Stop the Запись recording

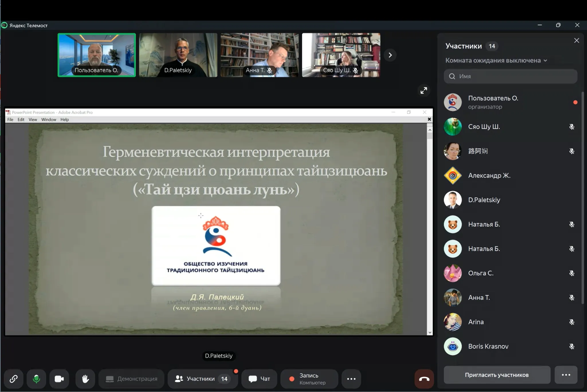309,379
